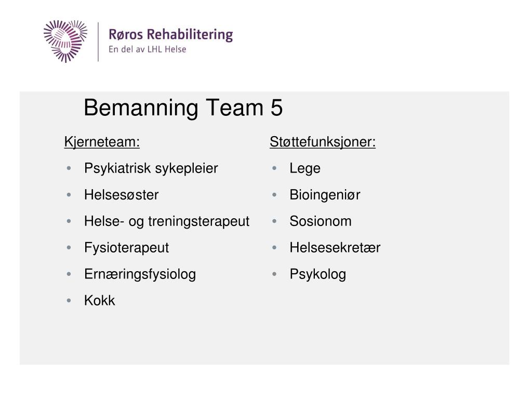The width and height of the screenshot is (532, 399).
Task: Click the Røros Rehabilitering title text
Action: [x=170, y=35]
